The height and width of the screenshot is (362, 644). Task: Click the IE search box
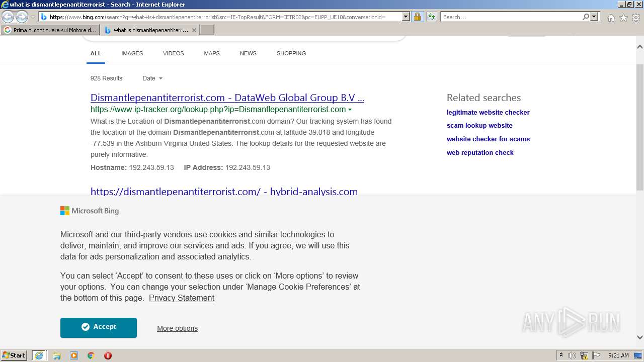click(511, 17)
